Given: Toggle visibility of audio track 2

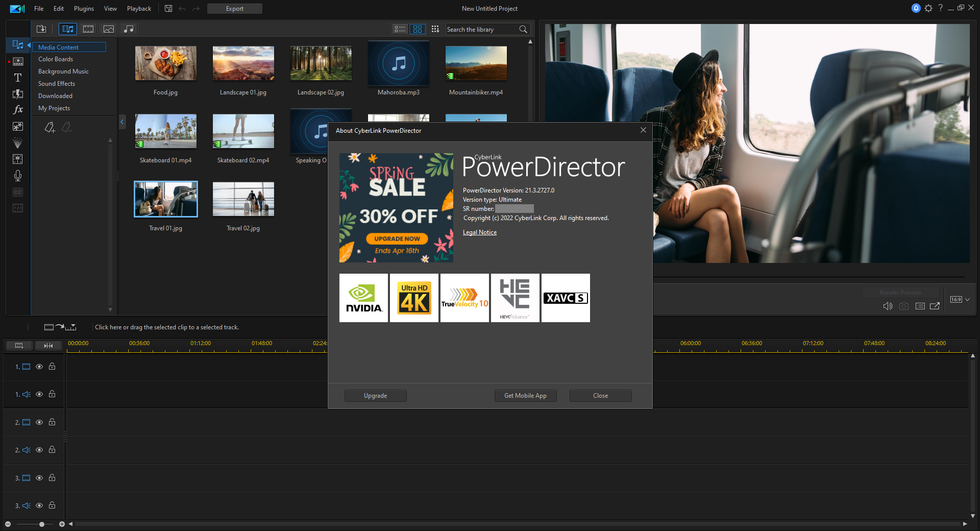Looking at the screenshot, I should [x=39, y=450].
